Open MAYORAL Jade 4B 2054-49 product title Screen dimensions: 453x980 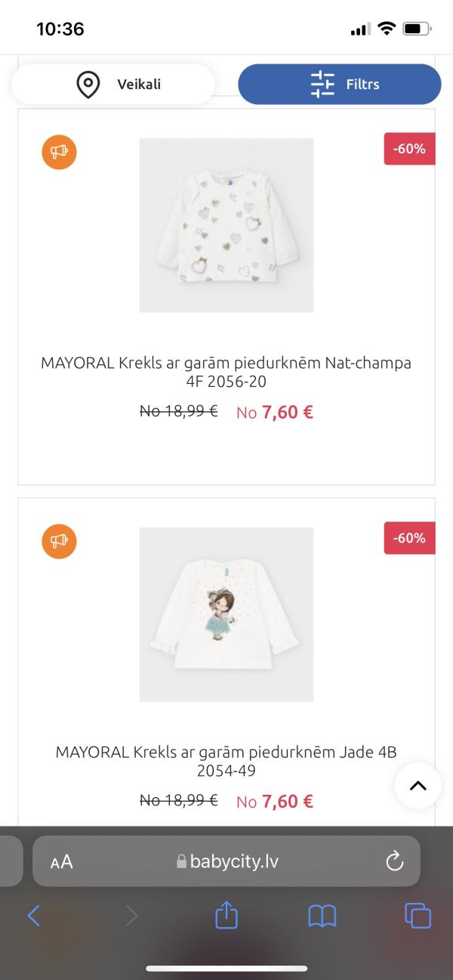click(226, 761)
